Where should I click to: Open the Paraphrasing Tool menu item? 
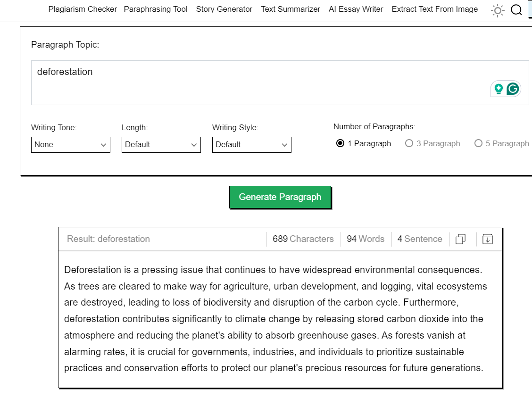(x=155, y=9)
